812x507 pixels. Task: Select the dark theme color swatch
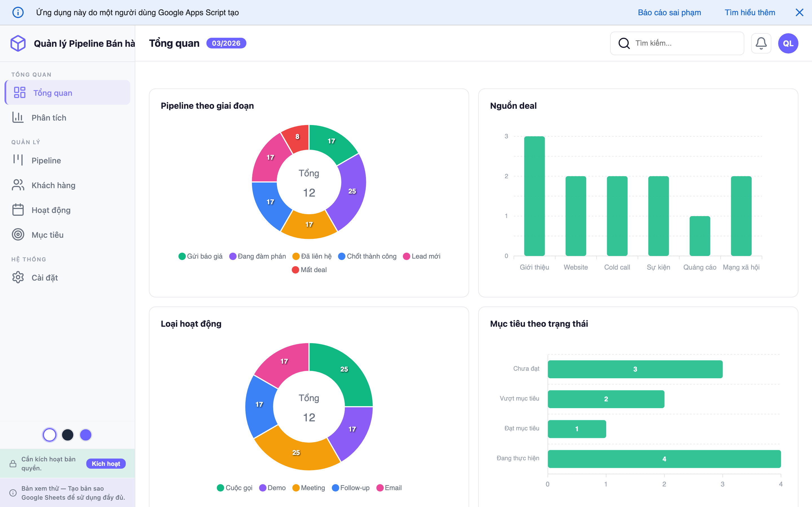tap(68, 435)
